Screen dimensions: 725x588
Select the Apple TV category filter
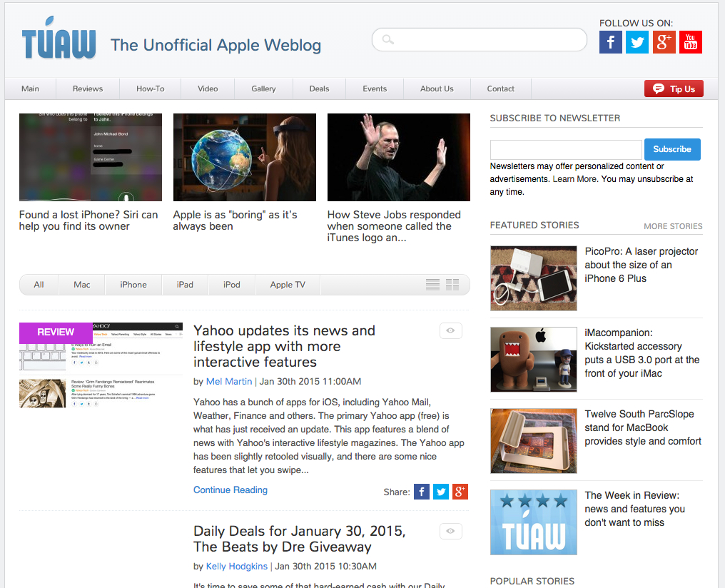coord(288,285)
